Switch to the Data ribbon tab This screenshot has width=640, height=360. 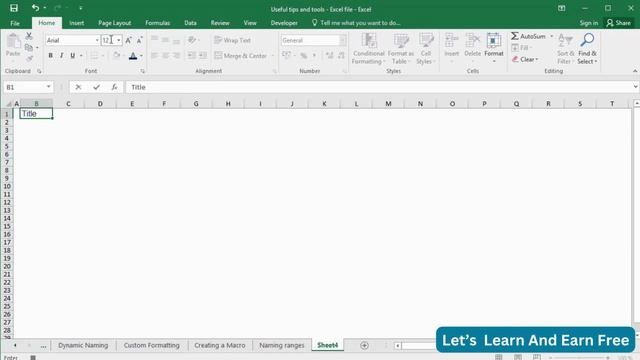(x=190, y=23)
